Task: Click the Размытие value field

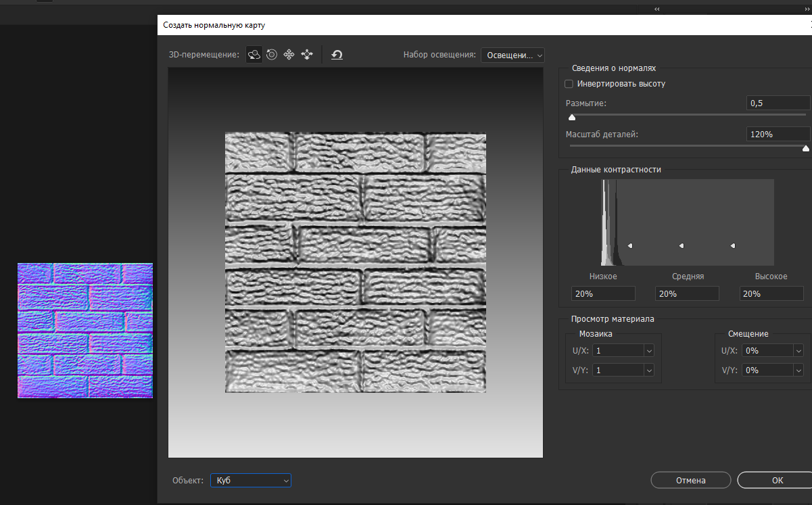Action: [x=778, y=103]
